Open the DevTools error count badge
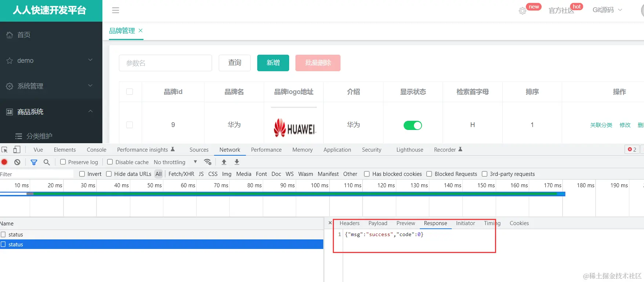This screenshot has width=644, height=282. tap(632, 149)
